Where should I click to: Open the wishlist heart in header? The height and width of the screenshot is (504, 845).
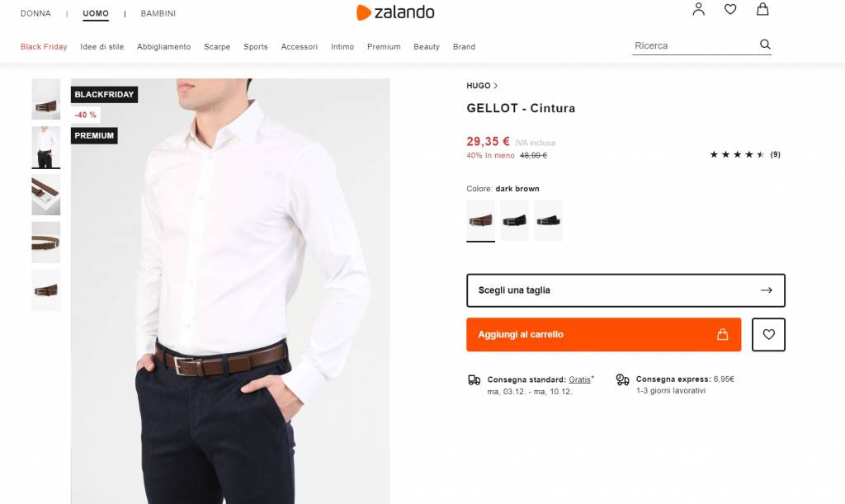730,10
